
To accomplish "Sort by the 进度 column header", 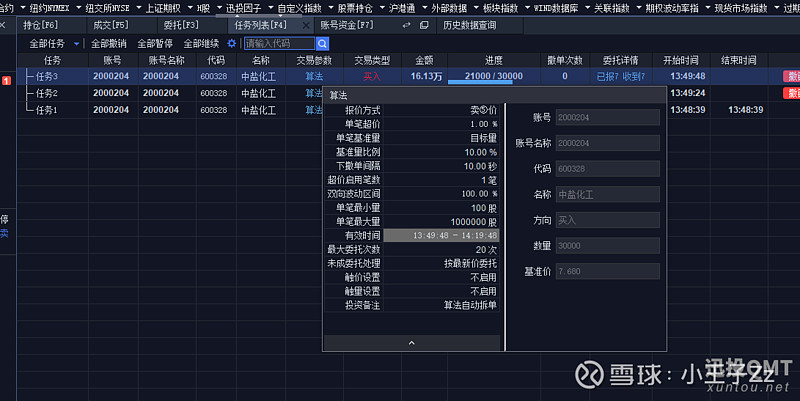I will [493, 61].
